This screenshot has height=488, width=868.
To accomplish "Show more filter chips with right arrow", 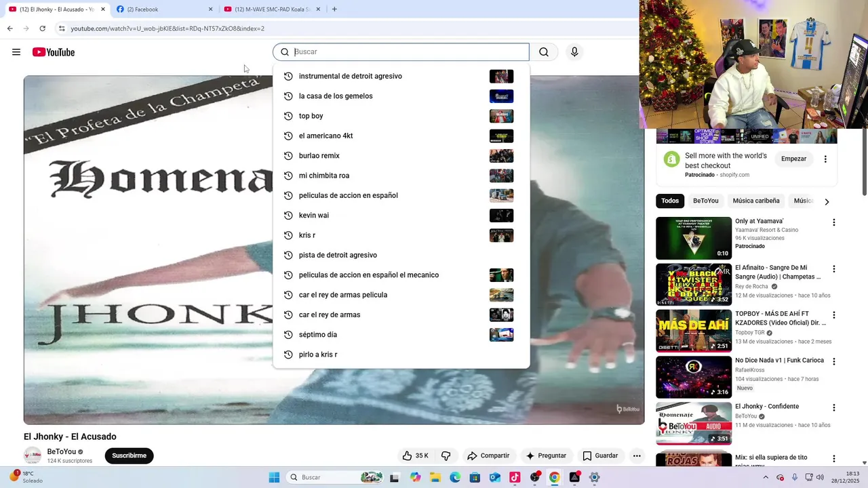I will (827, 201).
